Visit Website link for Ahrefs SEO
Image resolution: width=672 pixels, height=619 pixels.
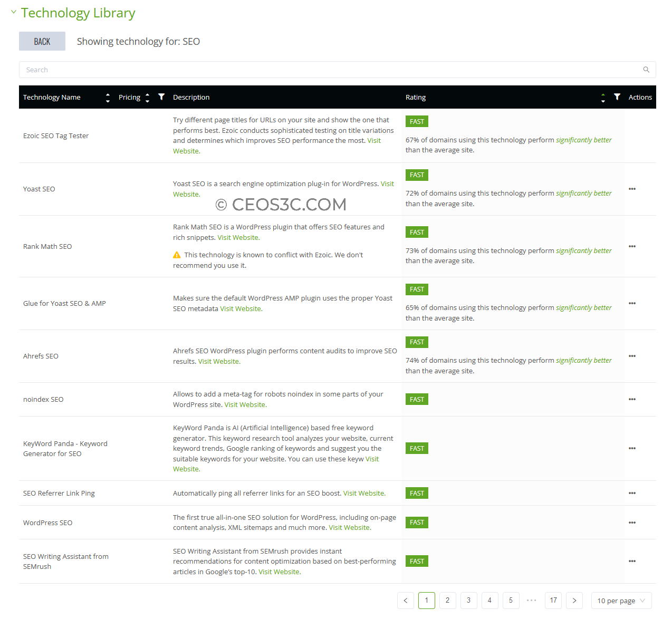[218, 362]
